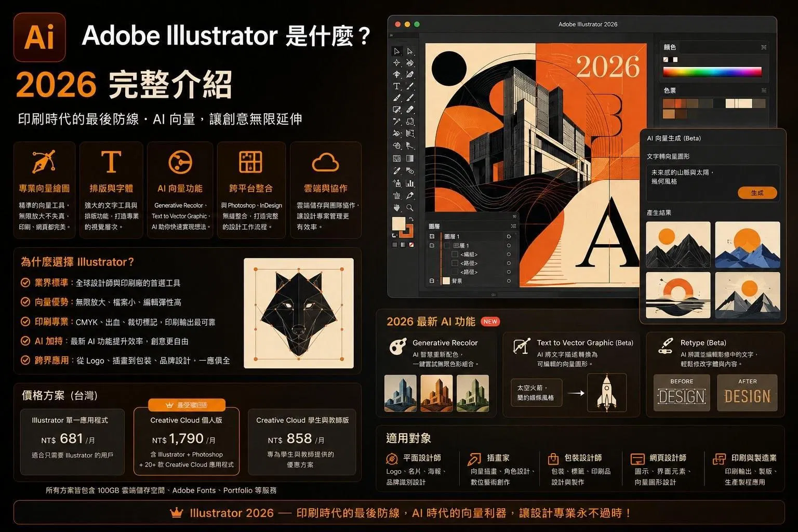Select the Symbol Sprayer tool

[397, 183]
